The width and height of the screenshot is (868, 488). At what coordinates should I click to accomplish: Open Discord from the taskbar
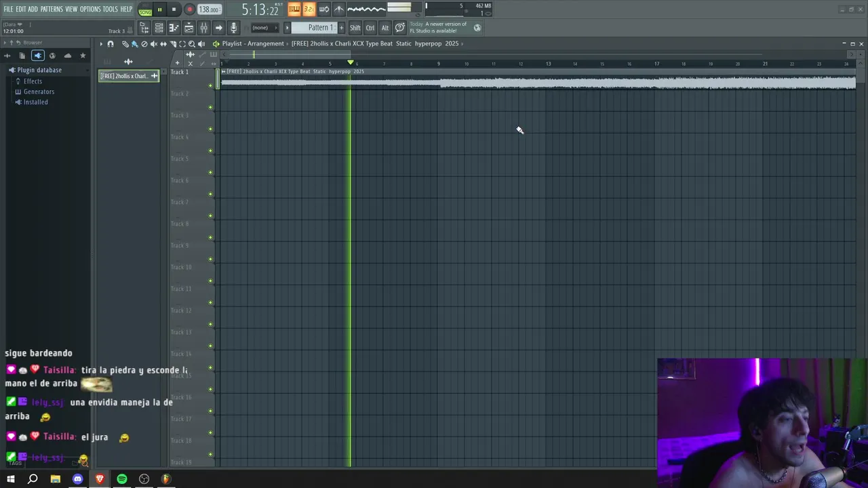click(x=77, y=479)
